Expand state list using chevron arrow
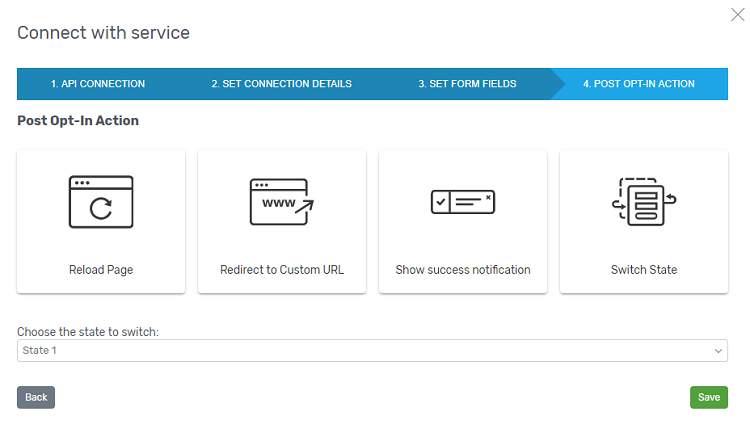 (x=718, y=351)
